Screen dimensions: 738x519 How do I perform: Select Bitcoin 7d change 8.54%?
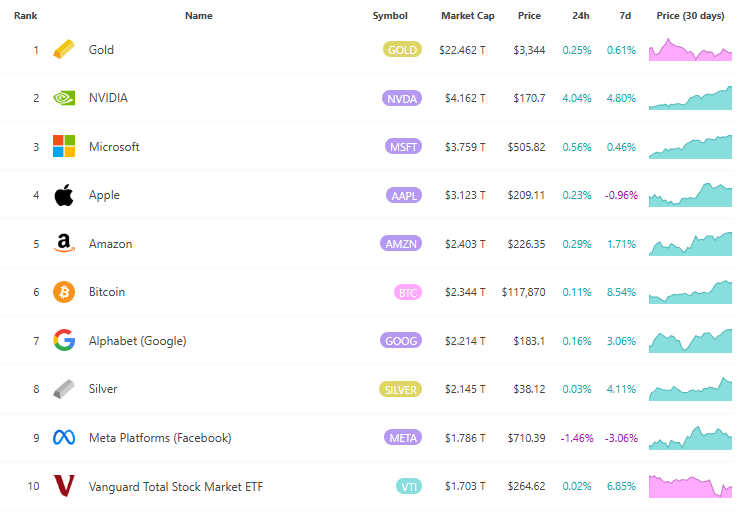(x=621, y=292)
